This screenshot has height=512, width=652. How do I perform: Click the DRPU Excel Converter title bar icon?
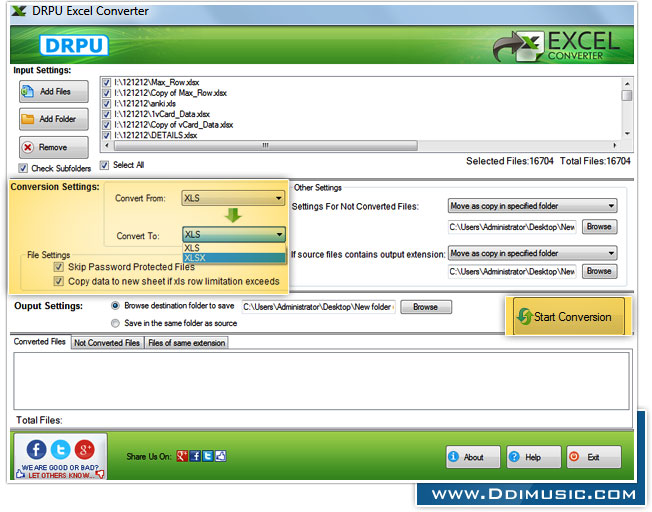point(18,11)
